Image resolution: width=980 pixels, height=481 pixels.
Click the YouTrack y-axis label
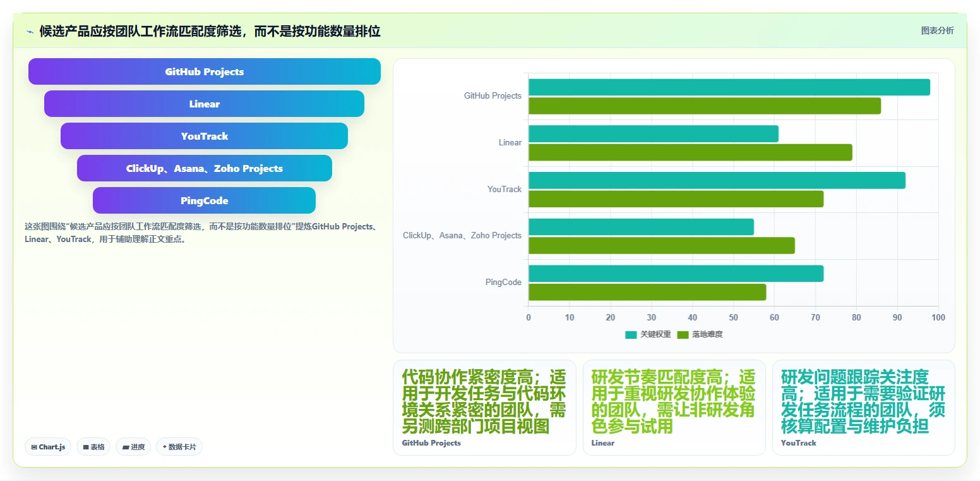click(505, 189)
